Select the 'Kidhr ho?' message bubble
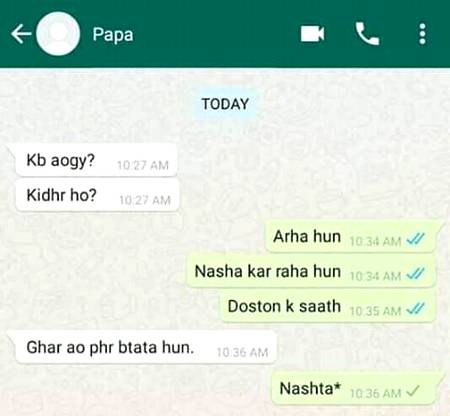 point(97,195)
